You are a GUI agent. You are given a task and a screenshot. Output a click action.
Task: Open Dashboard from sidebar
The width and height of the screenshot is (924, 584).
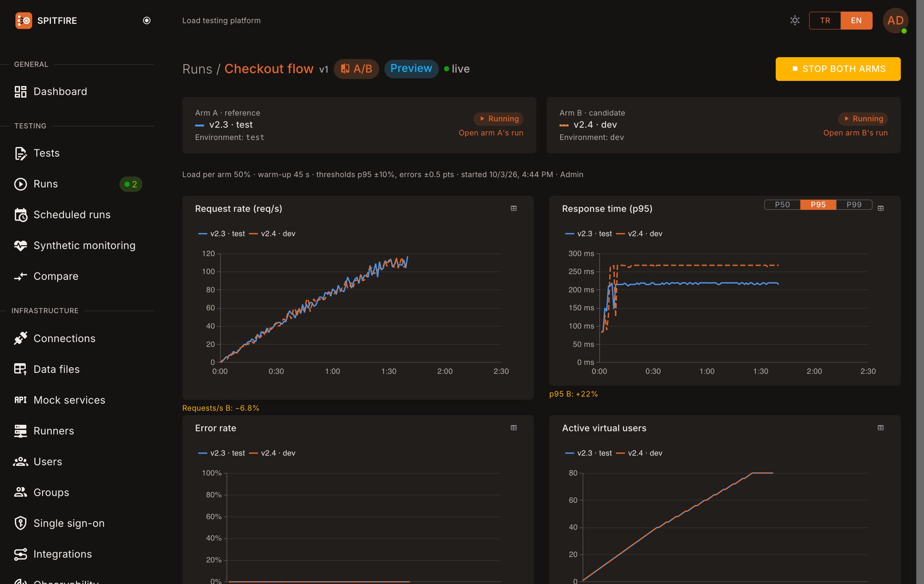[60, 91]
